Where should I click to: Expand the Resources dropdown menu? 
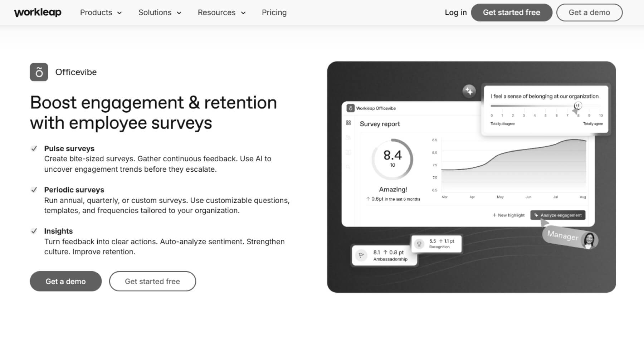[x=221, y=12]
